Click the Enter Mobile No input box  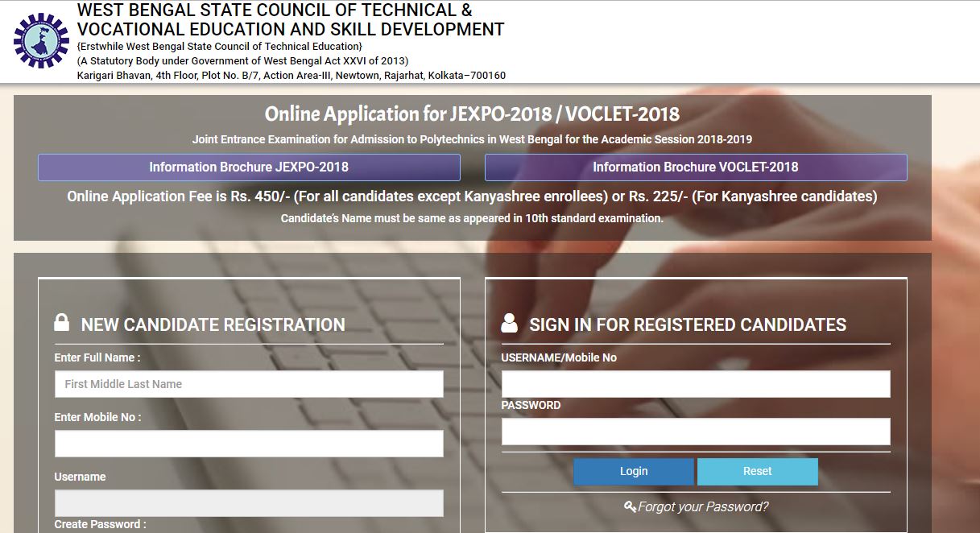[x=249, y=444]
